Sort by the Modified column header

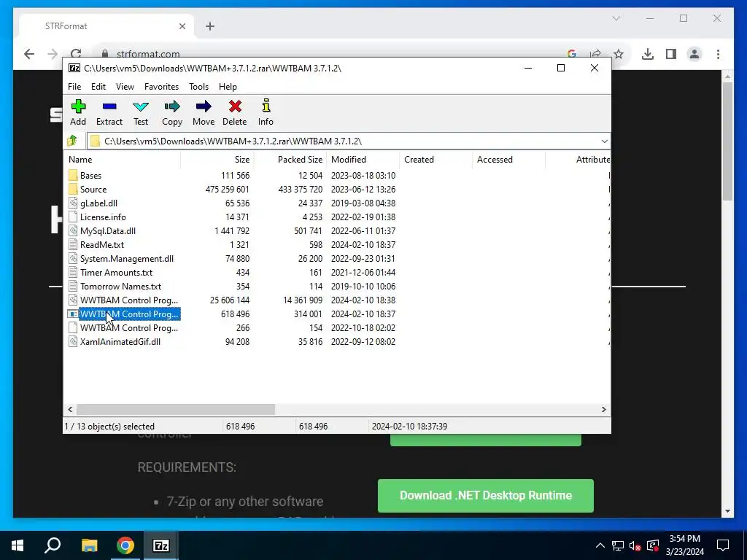(363, 160)
